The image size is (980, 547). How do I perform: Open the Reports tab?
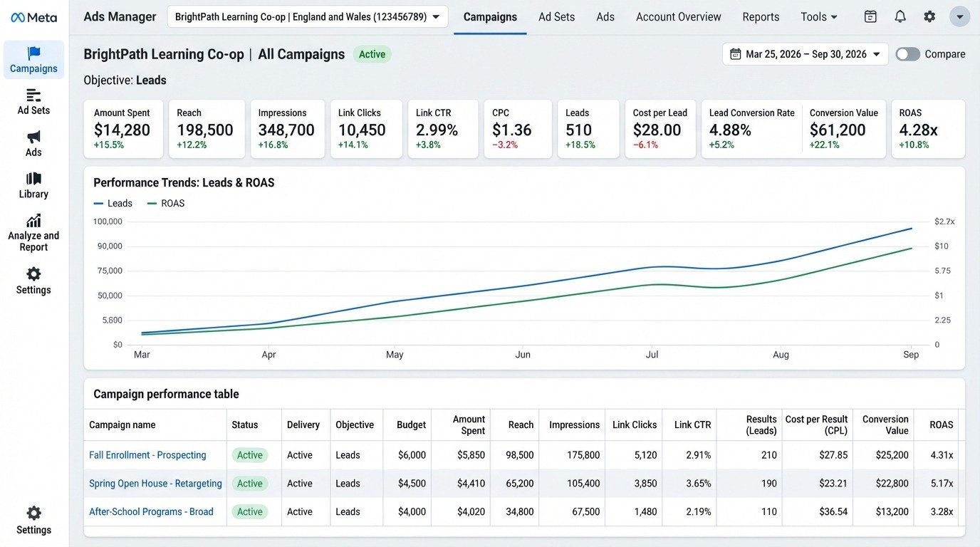tap(761, 16)
